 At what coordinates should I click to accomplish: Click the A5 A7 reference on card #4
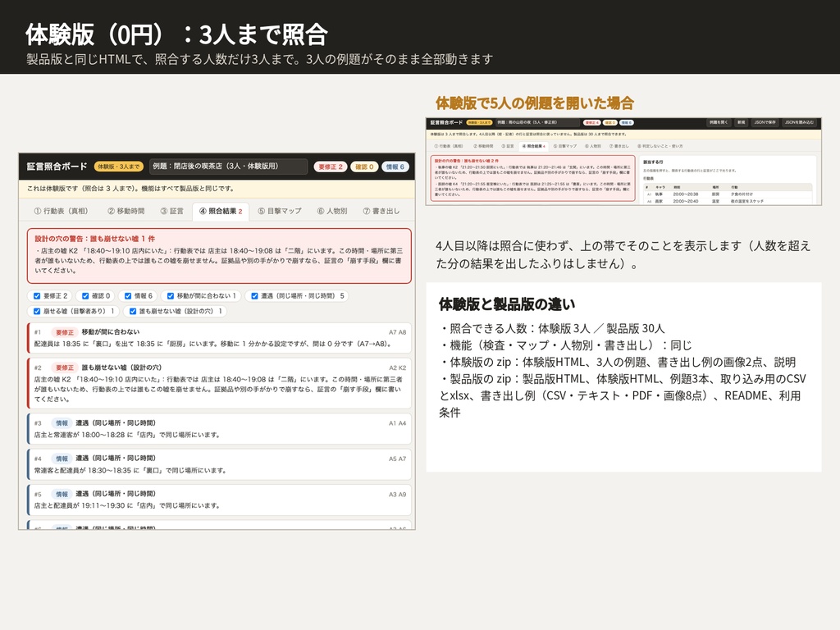pyautogui.click(x=398, y=459)
